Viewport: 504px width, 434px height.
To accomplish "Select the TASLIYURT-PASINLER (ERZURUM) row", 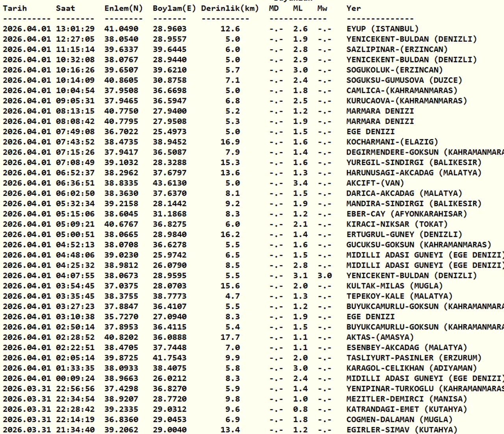I will pyautogui.click(x=414, y=358).
